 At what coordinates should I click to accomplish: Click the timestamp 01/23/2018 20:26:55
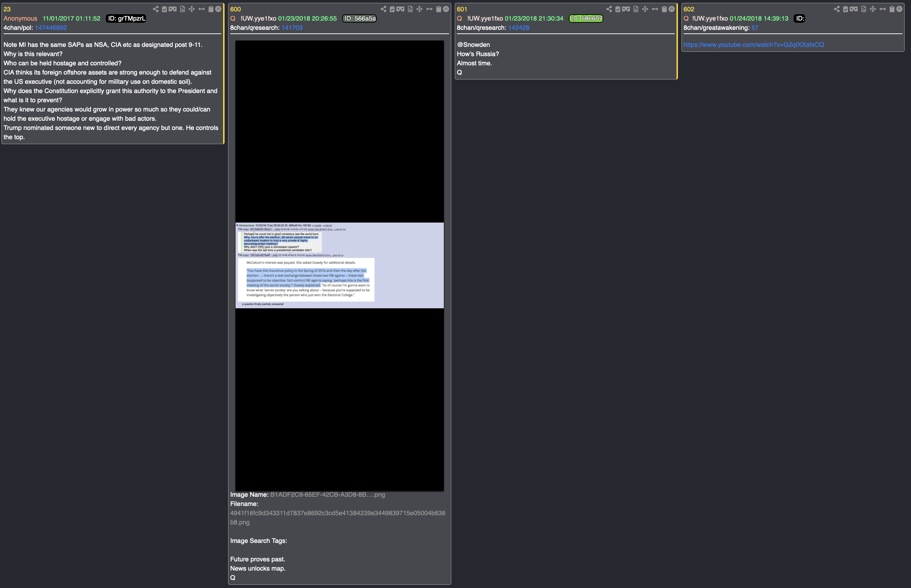click(307, 18)
